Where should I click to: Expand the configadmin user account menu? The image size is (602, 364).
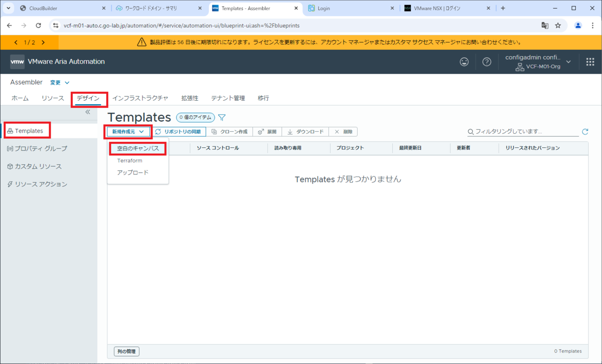(x=538, y=62)
